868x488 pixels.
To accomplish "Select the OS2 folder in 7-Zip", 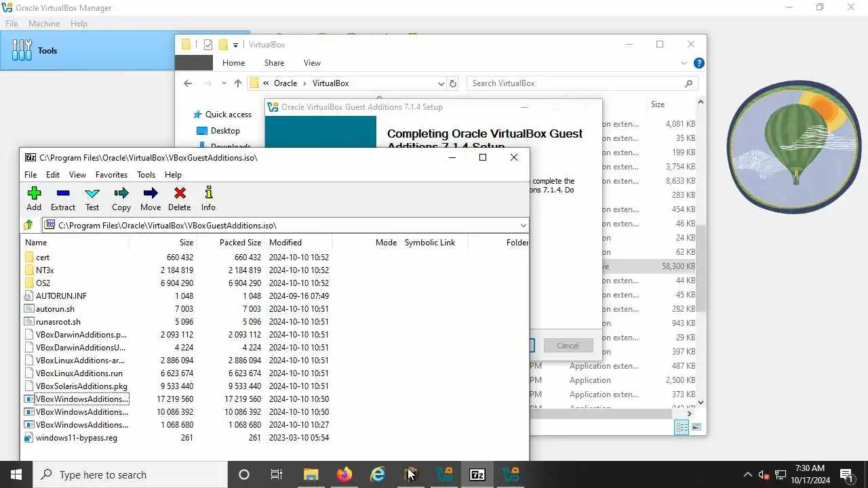I will (x=43, y=283).
